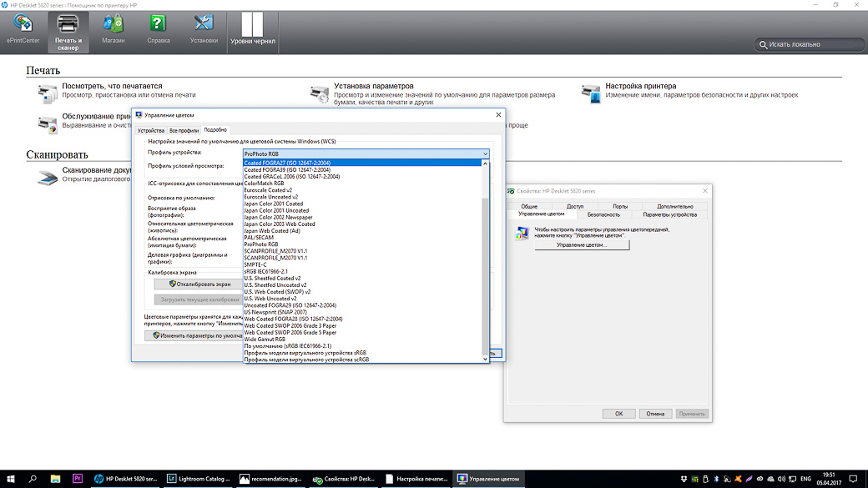
Task: Click the Настройка принтера icon
Action: point(591,94)
